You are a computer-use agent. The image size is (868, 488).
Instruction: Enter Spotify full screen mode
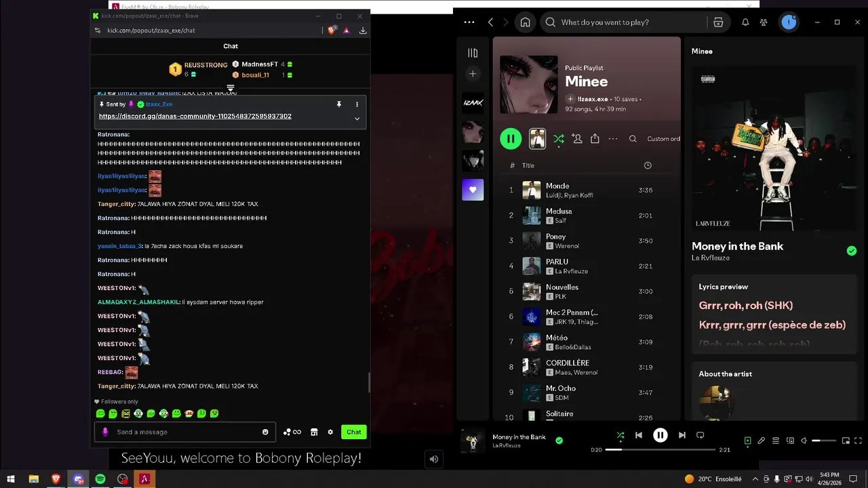coord(859,441)
